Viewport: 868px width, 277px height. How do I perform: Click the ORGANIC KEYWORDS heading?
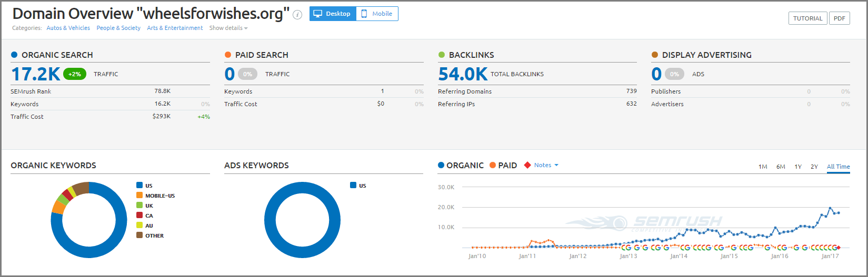point(53,165)
